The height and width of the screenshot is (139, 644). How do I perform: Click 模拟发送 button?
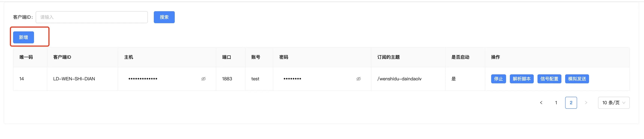(x=577, y=79)
